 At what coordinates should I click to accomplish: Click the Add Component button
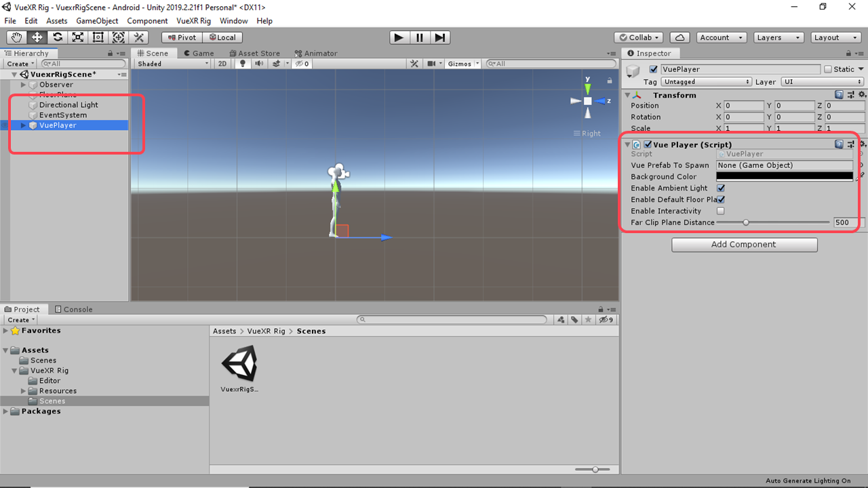pyautogui.click(x=744, y=245)
